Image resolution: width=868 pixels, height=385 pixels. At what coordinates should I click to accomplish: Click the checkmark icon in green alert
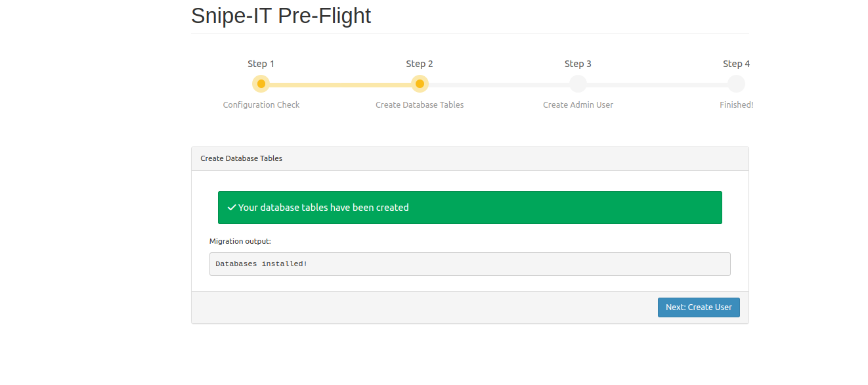point(231,208)
